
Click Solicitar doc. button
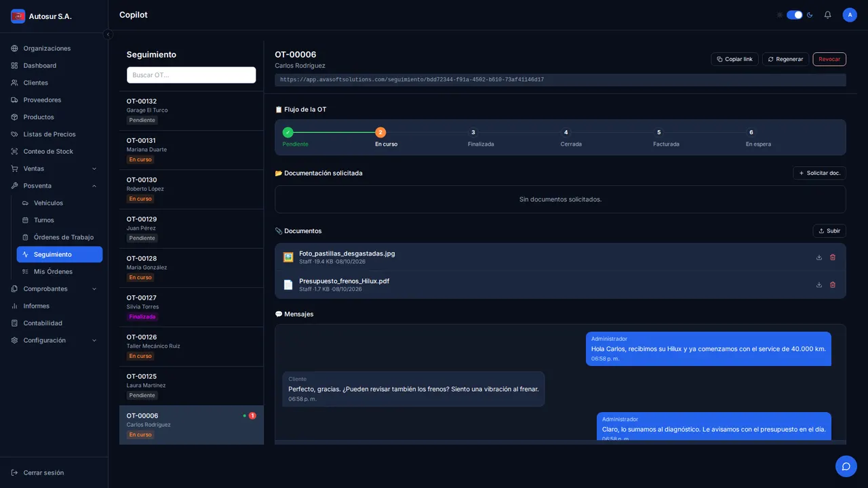pyautogui.click(x=819, y=173)
